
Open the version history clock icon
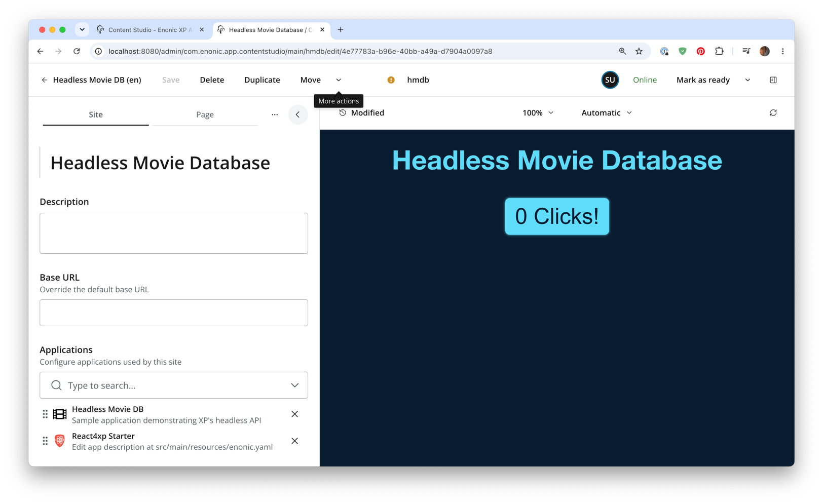coord(343,113)
